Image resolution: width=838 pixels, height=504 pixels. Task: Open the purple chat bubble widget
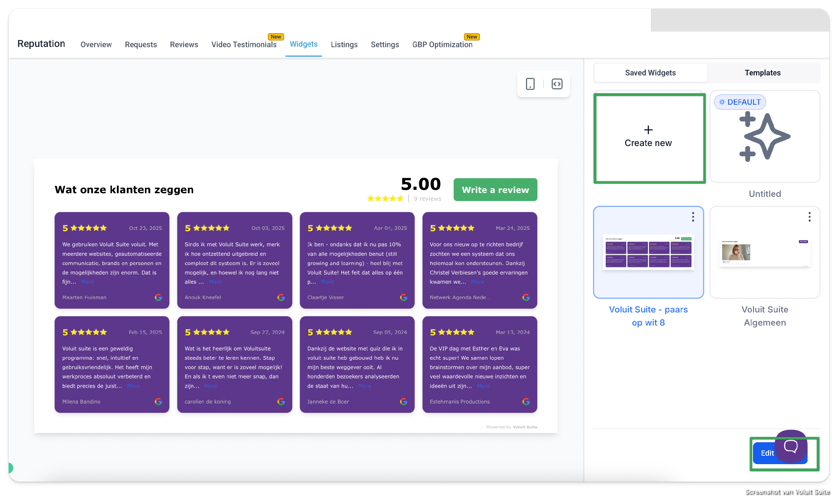pos(791,446)
